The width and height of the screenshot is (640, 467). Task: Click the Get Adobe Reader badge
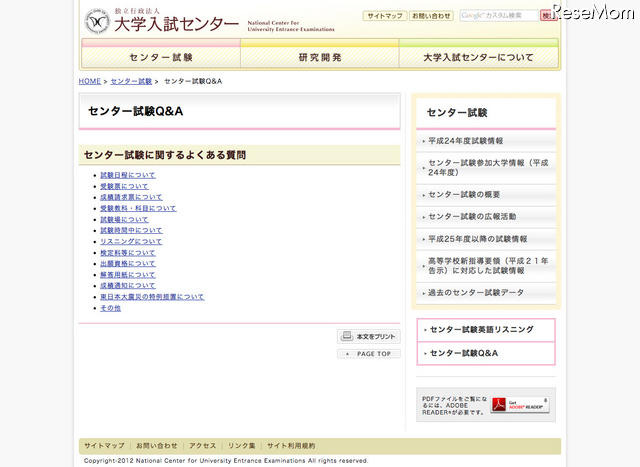click(519, 405)
